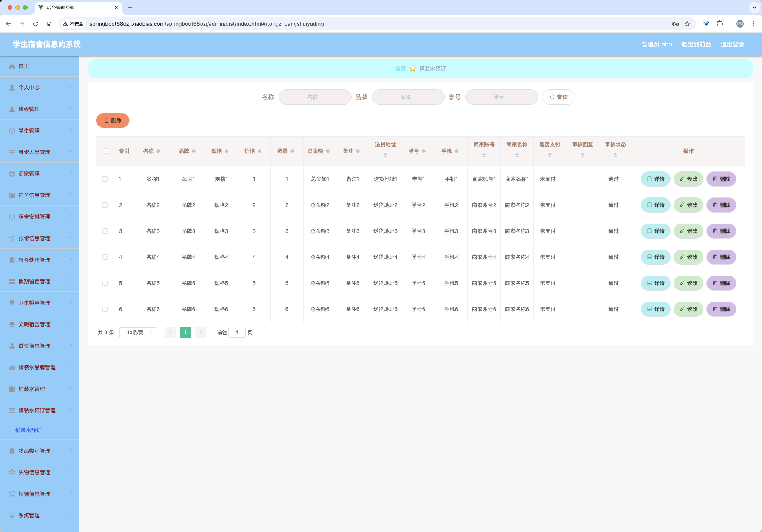
Task: Click the next page arrow in pagination
Action: coord(201,332)
